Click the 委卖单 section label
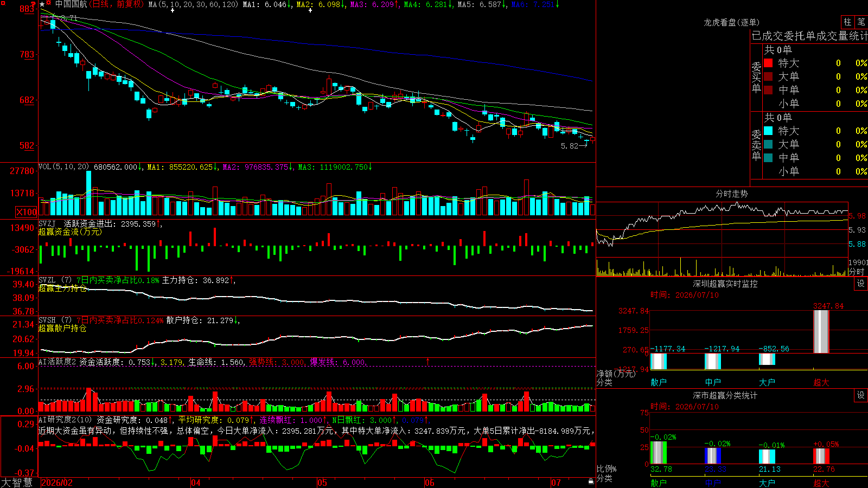868x488 pixels. (x=756, y=145)
